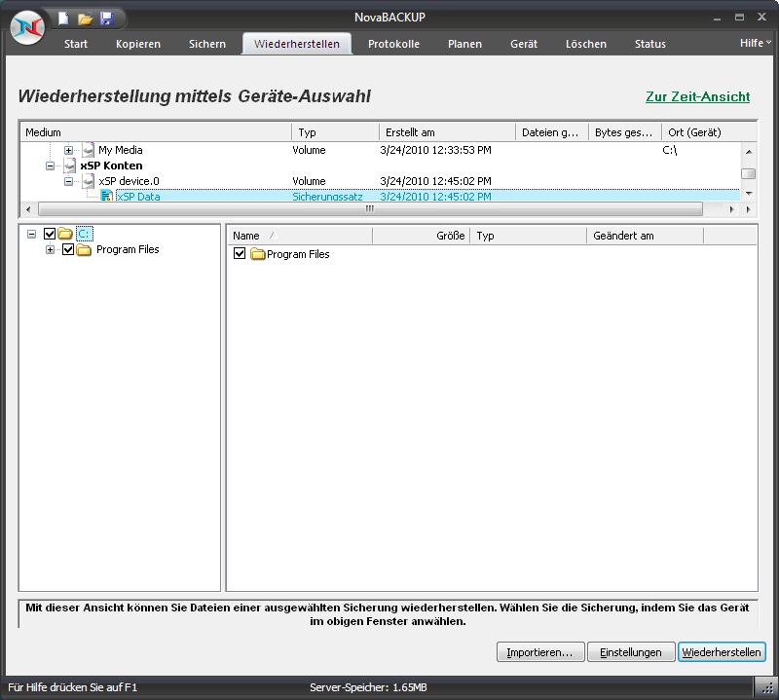The height and width of the screenshot is (700, 779).
Task: Click the C:\ location cell of My Media
Action: (x=669, y=150)
